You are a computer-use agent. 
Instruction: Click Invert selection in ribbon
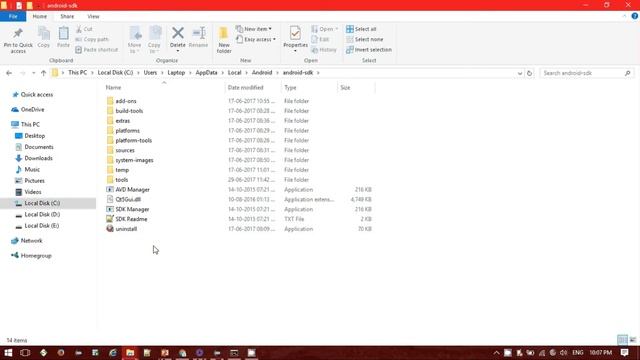pyautogui.click(x=369, y=49)
